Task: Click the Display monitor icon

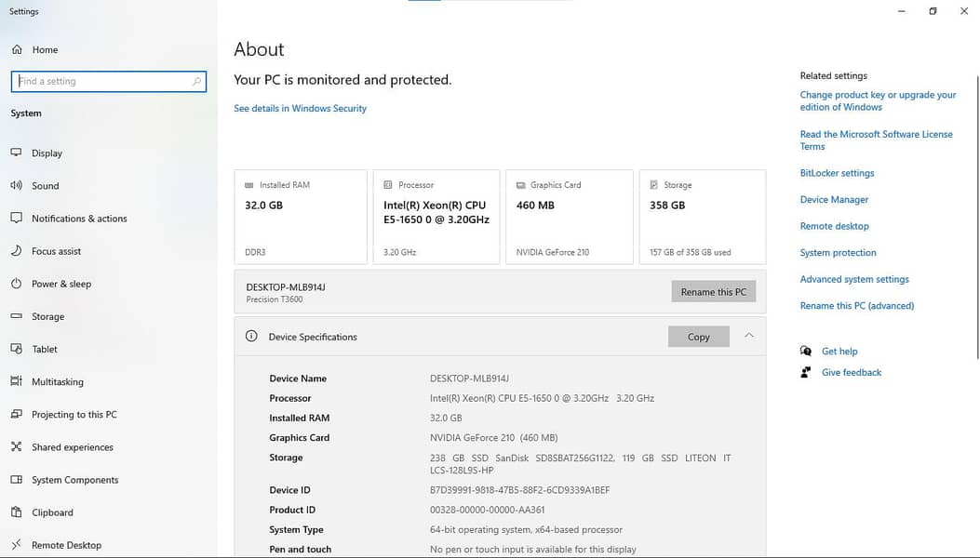Action: 16,153
